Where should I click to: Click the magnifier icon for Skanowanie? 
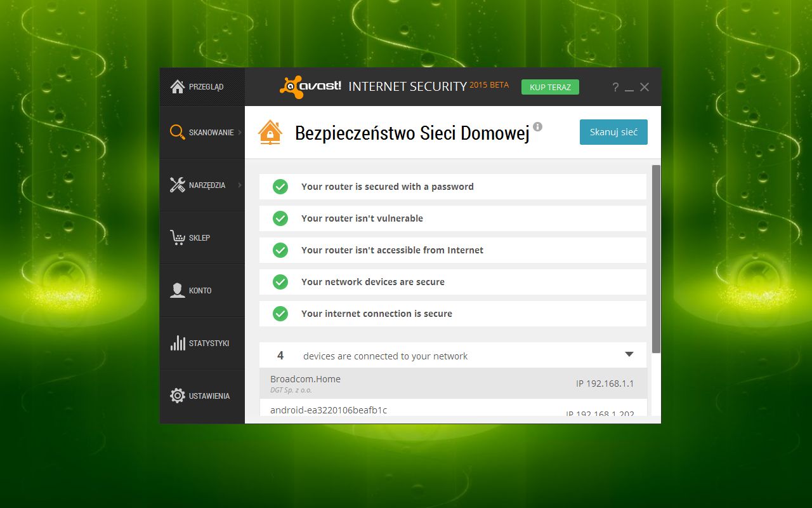click(178, 132)
